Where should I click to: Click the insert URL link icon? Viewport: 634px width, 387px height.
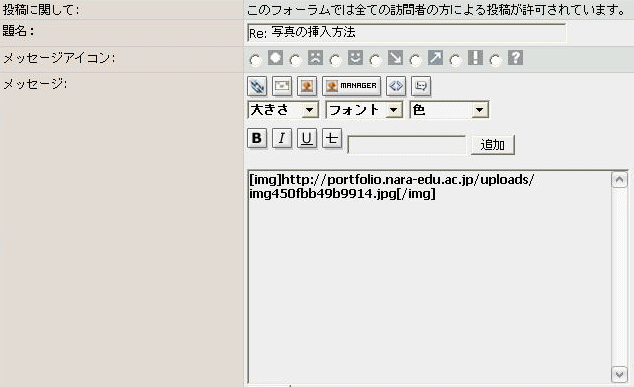(257, 86)
